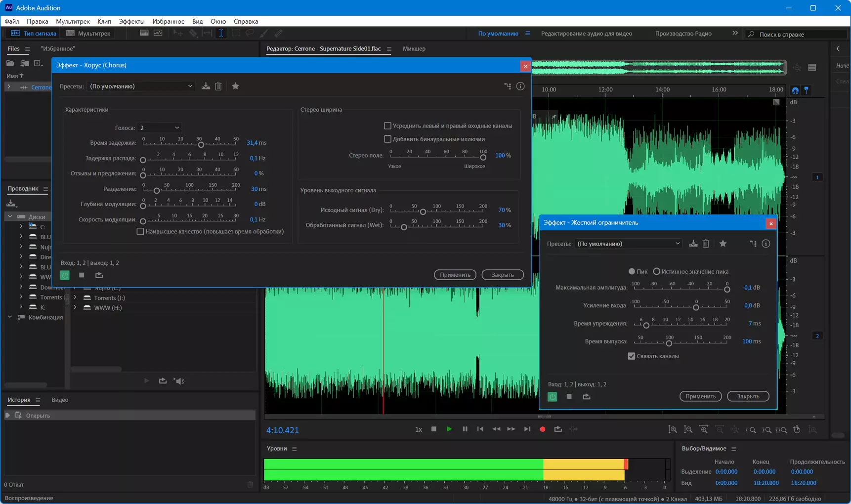Apply the Chorus effect

(455, 275)
